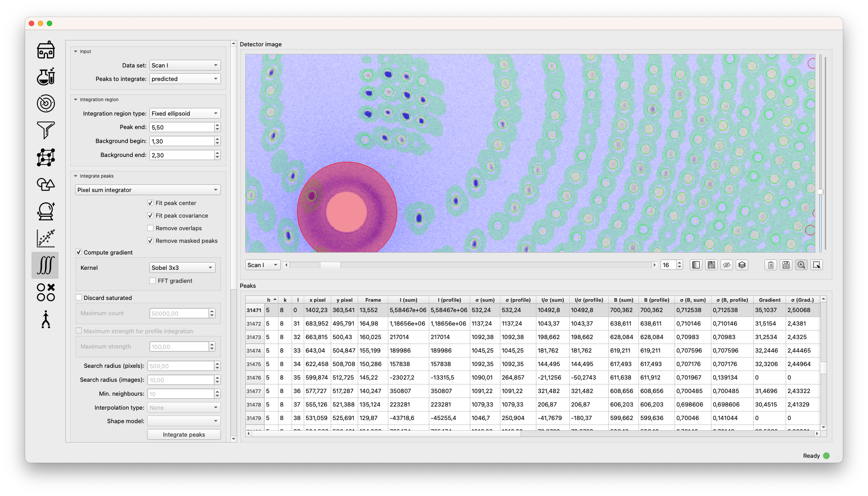Click the frame scrollbar handle below image
Viewport: 868px width, 496px height.
[x=330, y=265]
